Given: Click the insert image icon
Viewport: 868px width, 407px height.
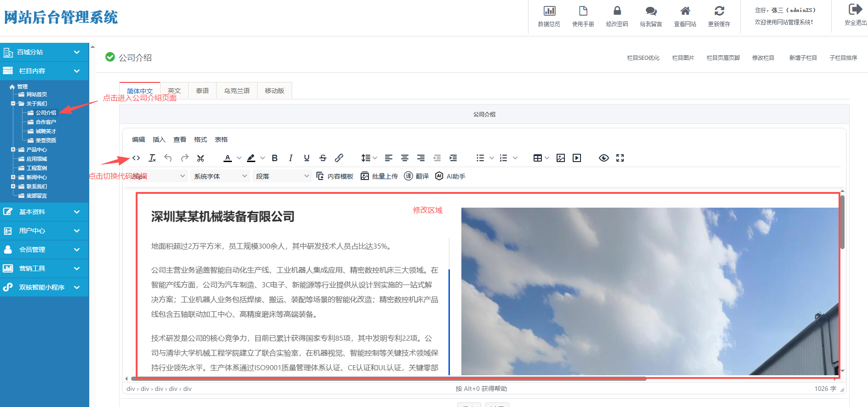Looking at the screenshot, I should pyautogui.click(x=561, y=158).
